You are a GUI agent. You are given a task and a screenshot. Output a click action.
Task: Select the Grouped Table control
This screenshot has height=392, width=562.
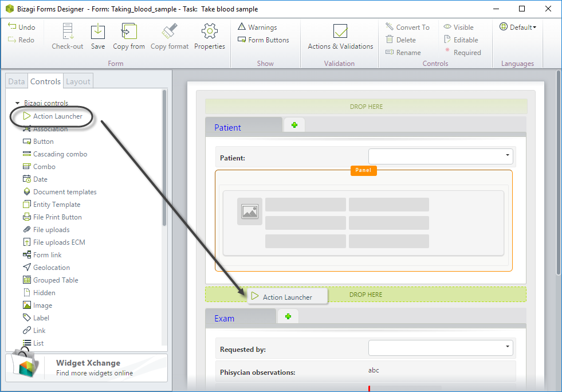click(x=50, y=280)
